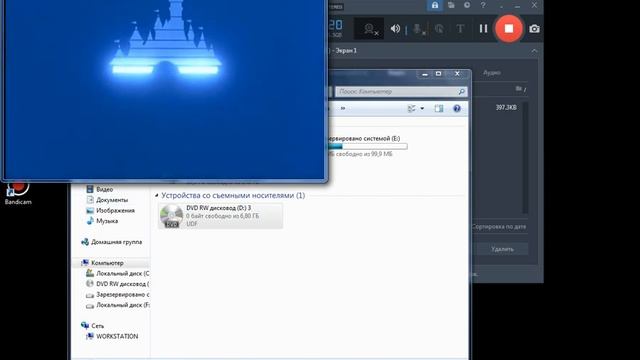Click the Explorer search field
The image size is (640, 360).
click(401, 92)
